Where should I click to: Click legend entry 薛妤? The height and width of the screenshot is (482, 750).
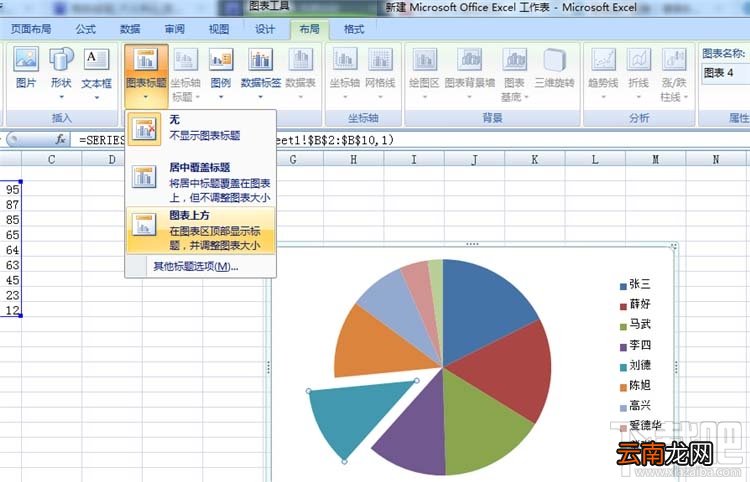[635, 304]
